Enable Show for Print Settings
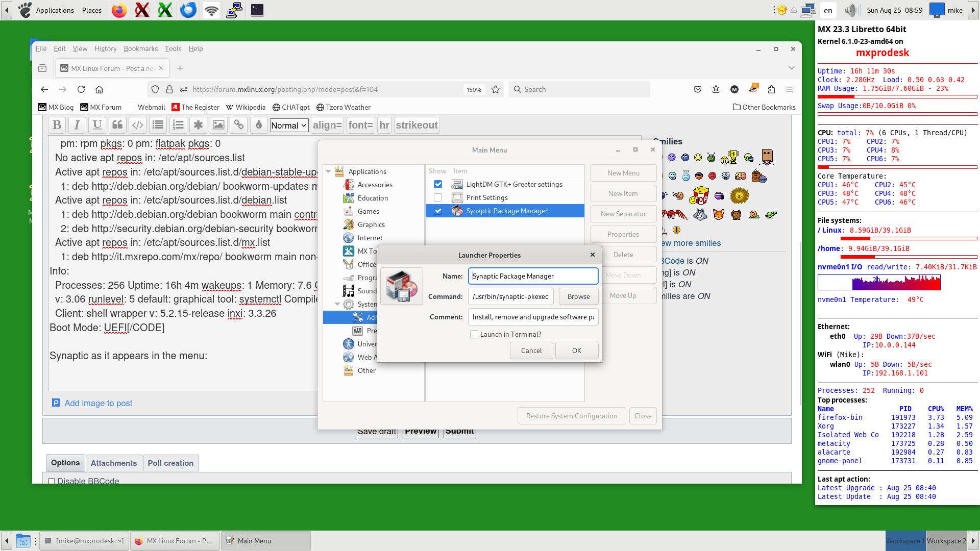 point(437,197)
